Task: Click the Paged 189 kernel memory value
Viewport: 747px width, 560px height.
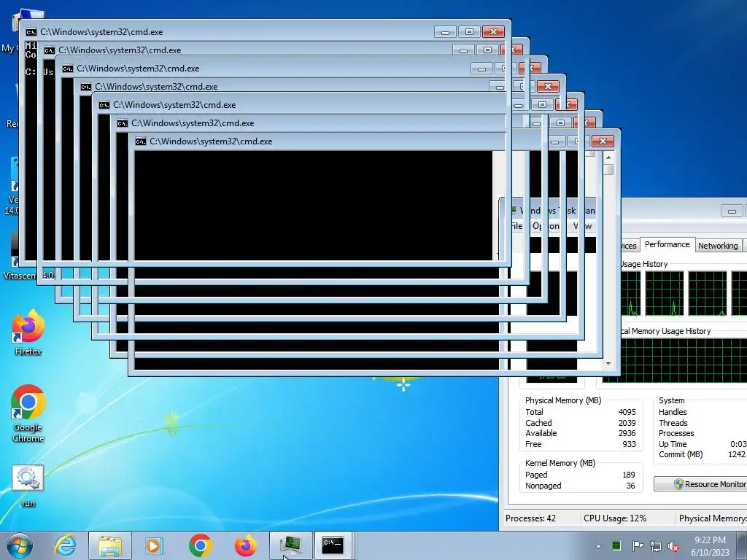Action: click(629, 475)
